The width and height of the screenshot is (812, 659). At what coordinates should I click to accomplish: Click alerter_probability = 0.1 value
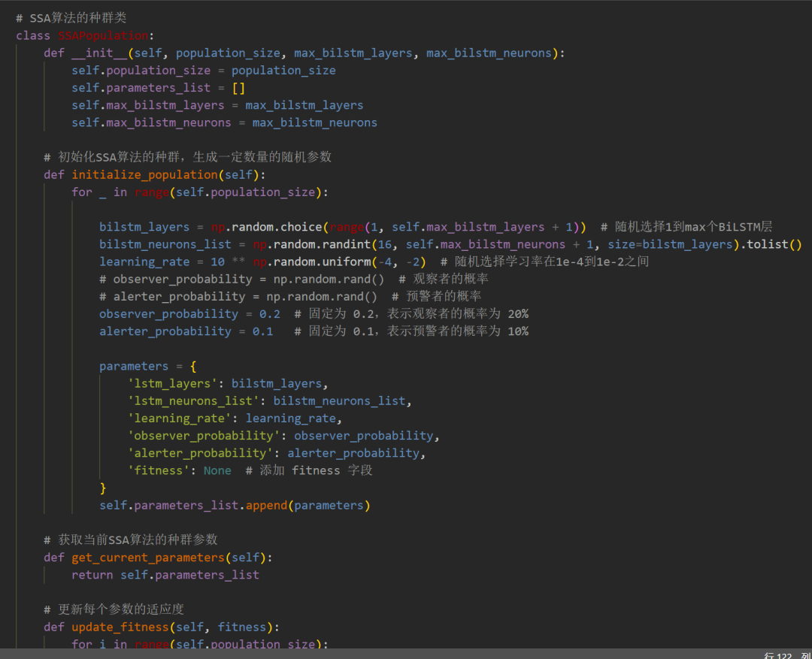click(x=262, y=331)
